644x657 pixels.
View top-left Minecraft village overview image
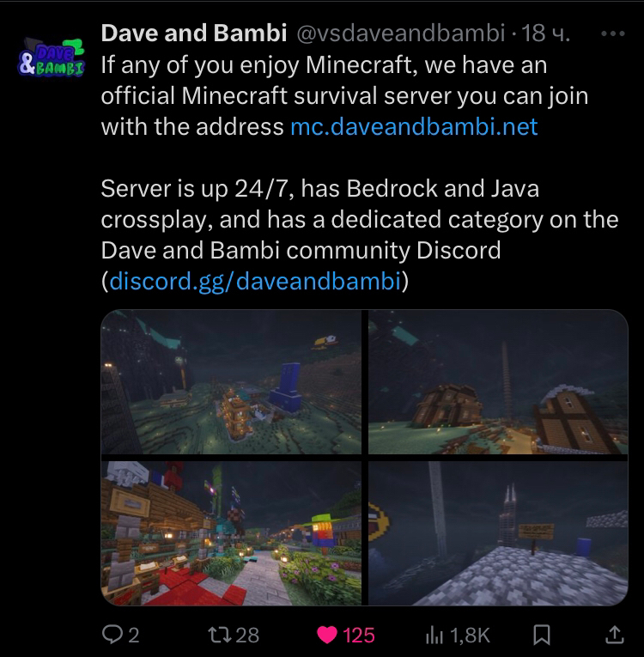(x=231, y=381)
